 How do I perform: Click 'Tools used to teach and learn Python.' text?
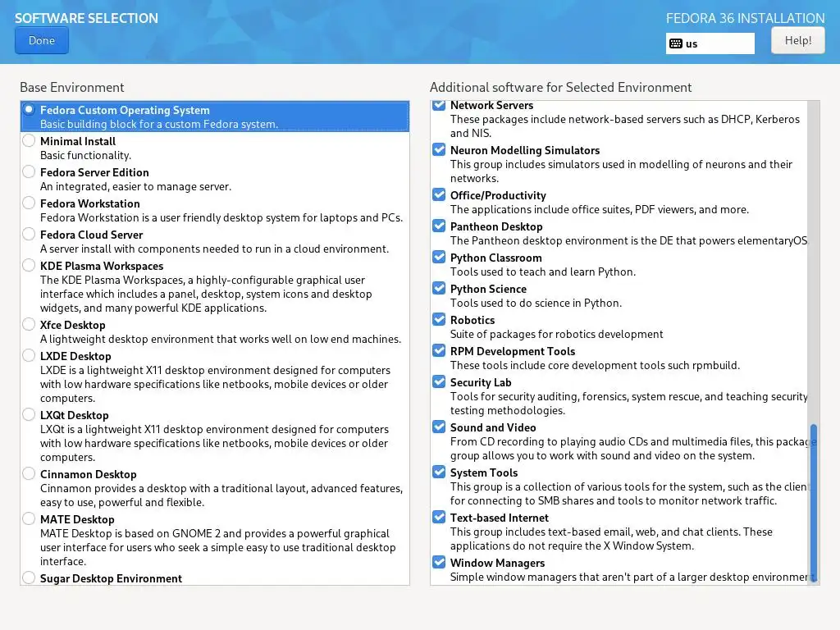point(543,272)
